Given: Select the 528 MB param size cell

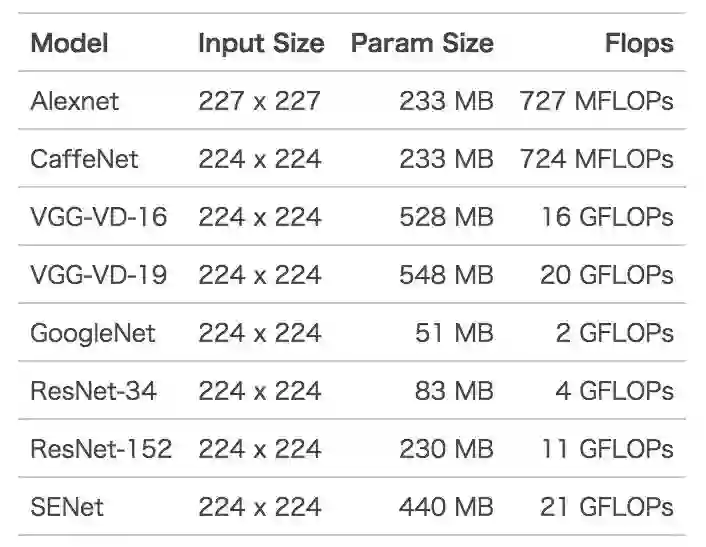Looking at the screenshot, I should (446, 217).
